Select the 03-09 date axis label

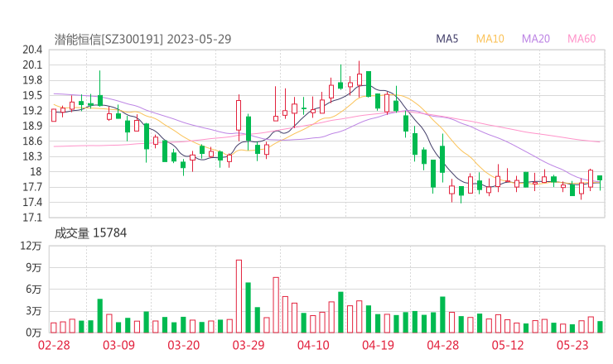[118, 345]
